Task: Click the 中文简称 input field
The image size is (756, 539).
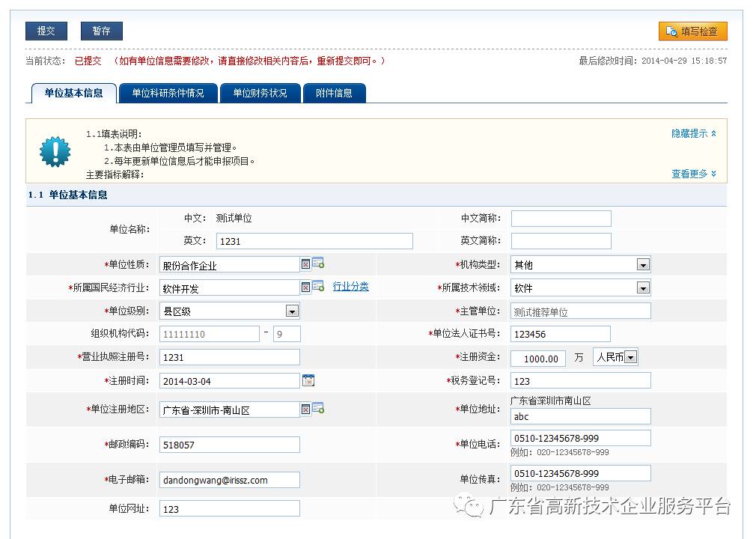Action: pyautogui.click(x=561, y=219)
